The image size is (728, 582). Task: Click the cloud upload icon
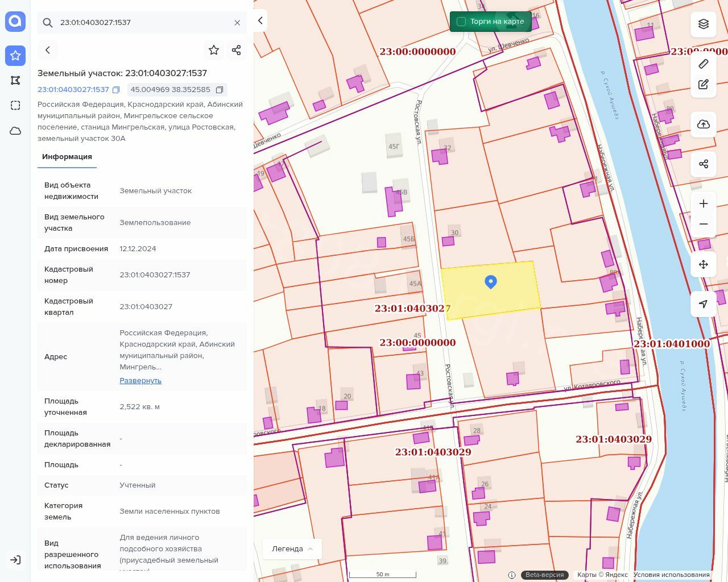(704, 124)
